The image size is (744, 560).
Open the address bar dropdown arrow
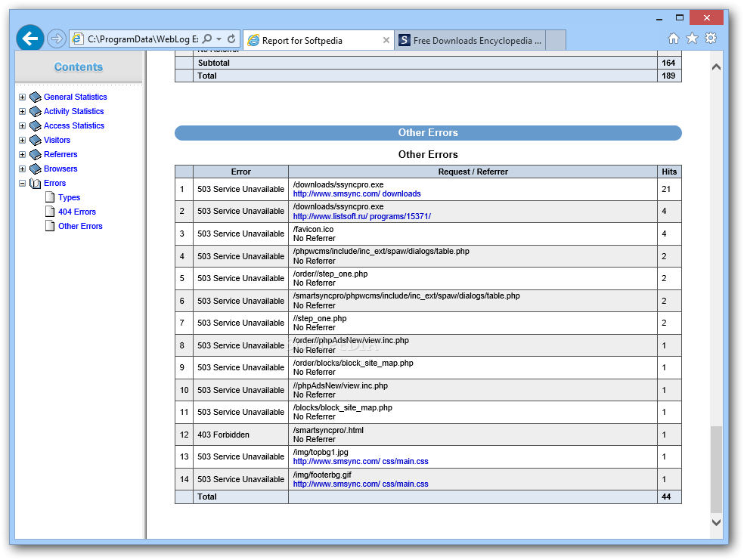click(x=219, y=39)
